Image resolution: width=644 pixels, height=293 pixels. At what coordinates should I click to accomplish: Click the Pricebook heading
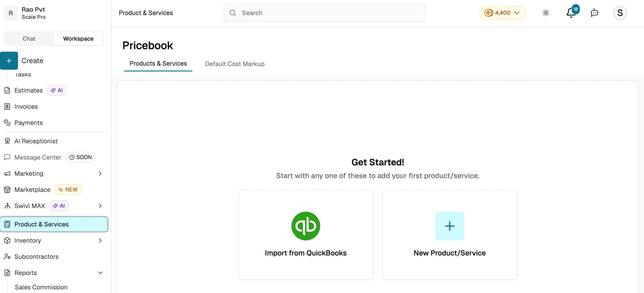click(x=148, y=46)
